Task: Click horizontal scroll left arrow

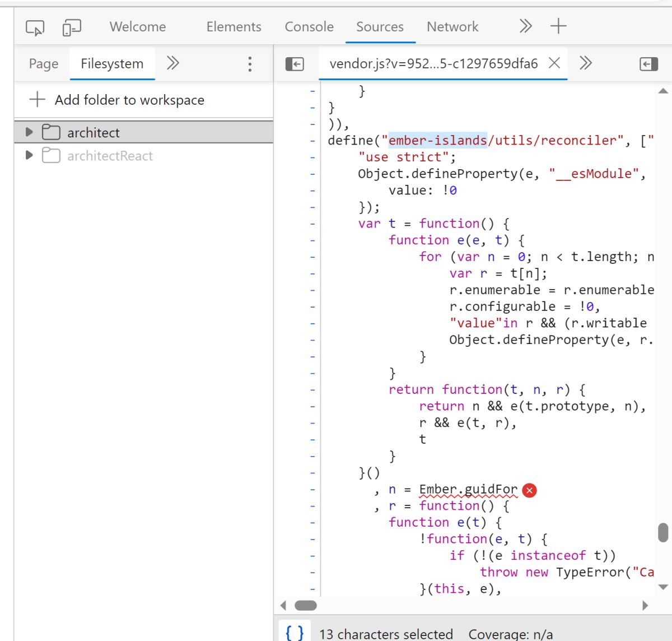Action: (283, 605)
